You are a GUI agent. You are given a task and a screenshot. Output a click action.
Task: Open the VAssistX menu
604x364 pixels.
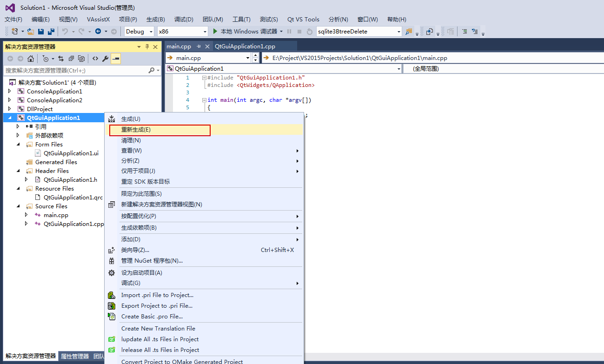[98, 19]
